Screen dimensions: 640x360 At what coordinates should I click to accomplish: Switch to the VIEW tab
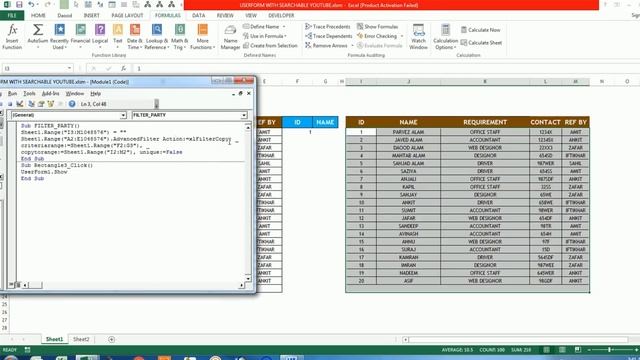(x=251, y=16)
